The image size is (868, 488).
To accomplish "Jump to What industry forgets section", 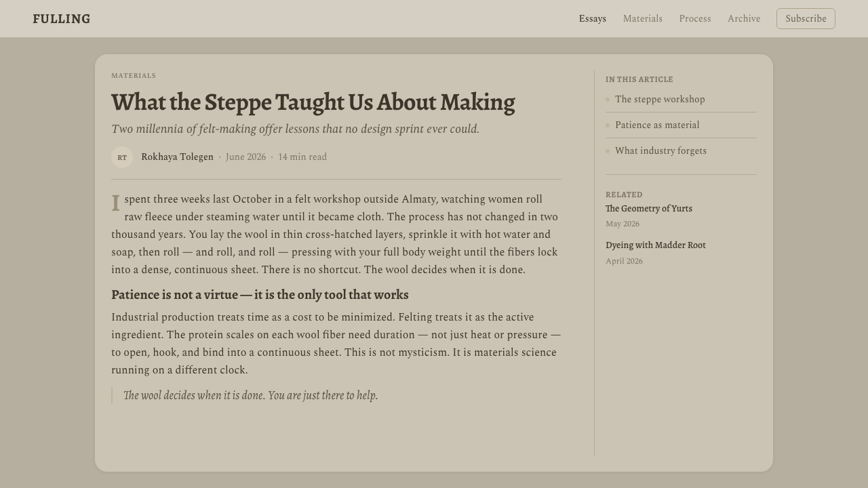I will coord(660,151).
